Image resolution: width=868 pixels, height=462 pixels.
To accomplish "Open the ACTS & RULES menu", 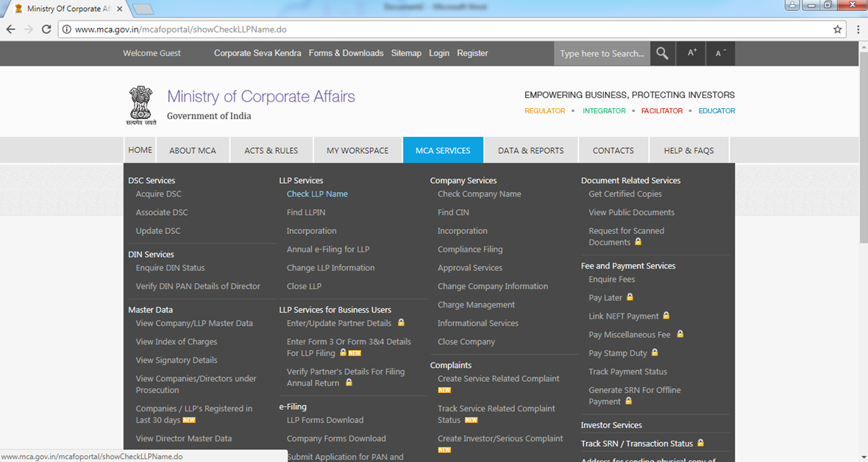I will pyautogui.click(x=271, y=150).
